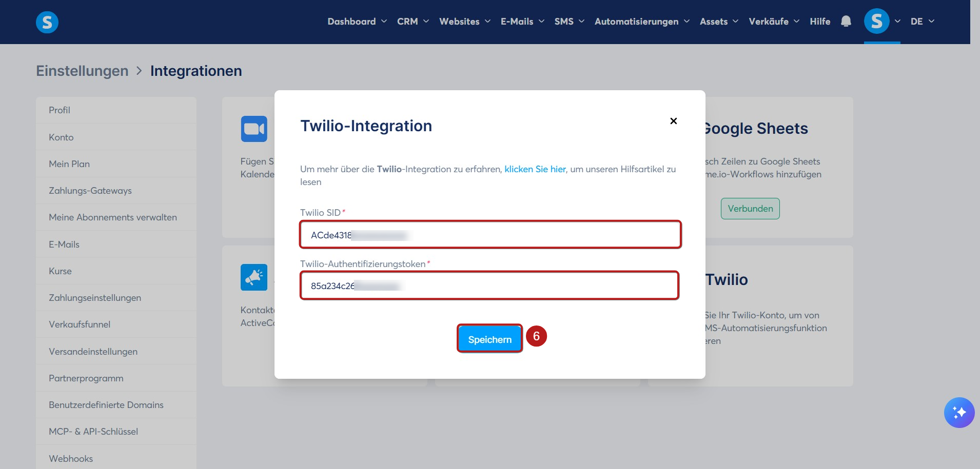Click the Verbunden button for Google Sheets
This screenshot has height=469, width=980.
click(x=750, y=209)
